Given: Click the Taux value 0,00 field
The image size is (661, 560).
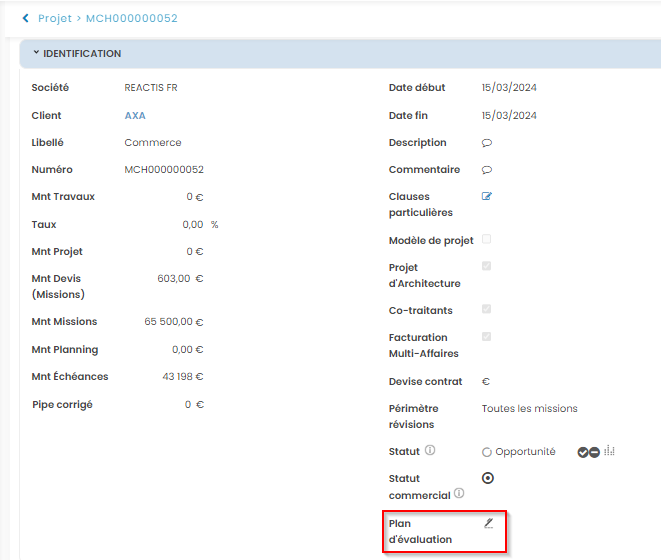Looking at the screenshot, I should tap(192, 225).
